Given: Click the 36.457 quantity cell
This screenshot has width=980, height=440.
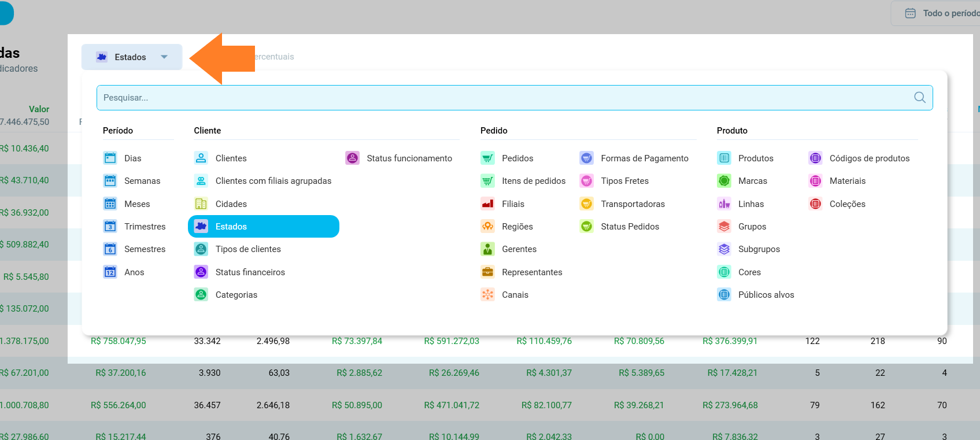Looking at the screenshot, I should (x=207, y=405).
